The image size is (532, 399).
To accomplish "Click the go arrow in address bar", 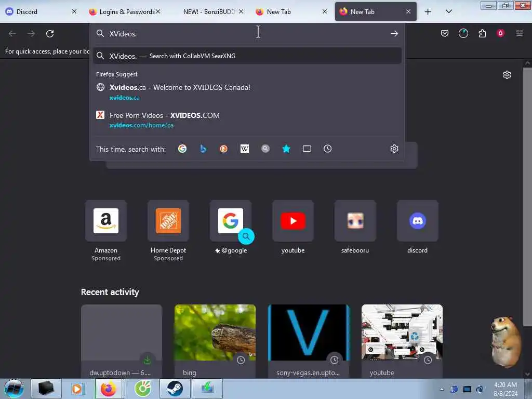I will coord(394,34).
